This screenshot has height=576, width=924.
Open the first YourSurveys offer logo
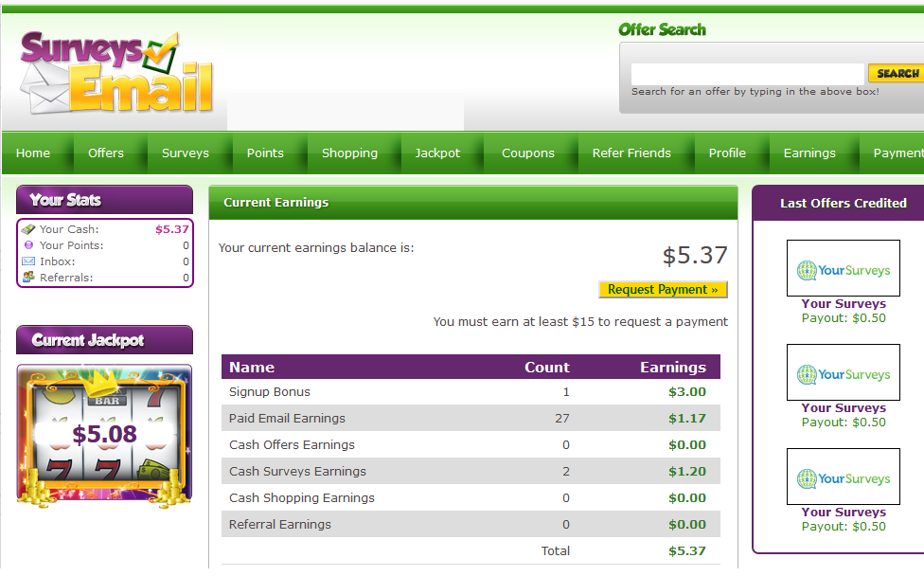pyautogui.click(x=843, y=269)
